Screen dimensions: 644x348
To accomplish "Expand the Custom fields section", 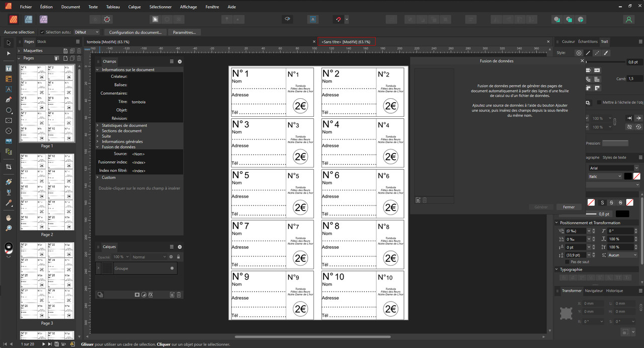I will pyautogui.click(x=98, y=177).
